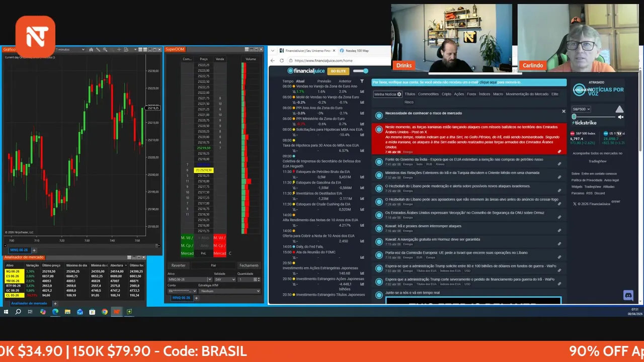644x362 pixels.
Task: Open Microsoft Edge from the taskbar
Action: 55,312
